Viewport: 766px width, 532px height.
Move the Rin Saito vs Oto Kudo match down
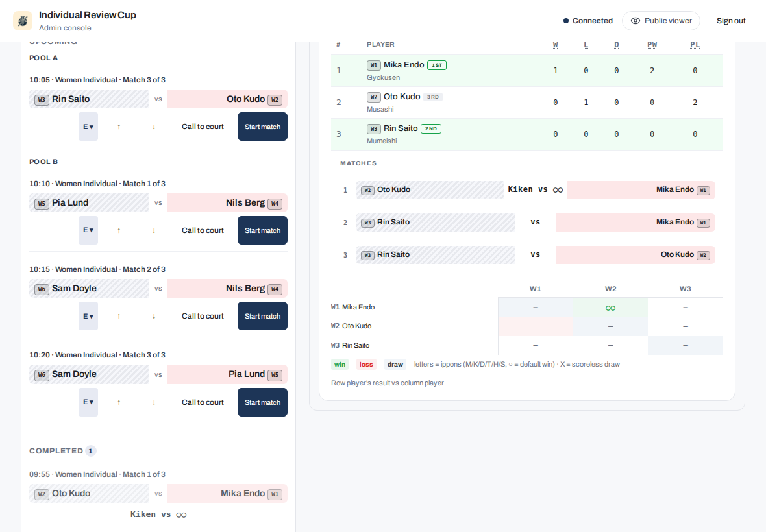click(154, 127)
